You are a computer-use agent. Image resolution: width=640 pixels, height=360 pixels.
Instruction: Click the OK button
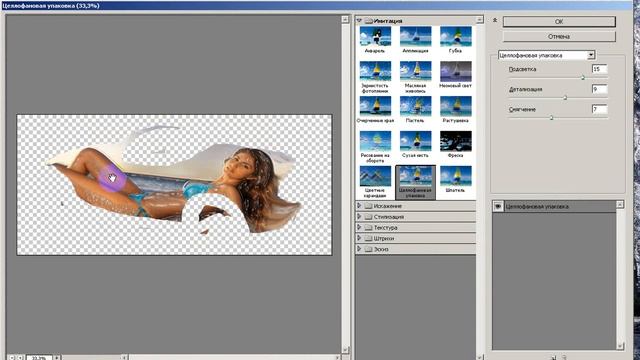point(559,22)
